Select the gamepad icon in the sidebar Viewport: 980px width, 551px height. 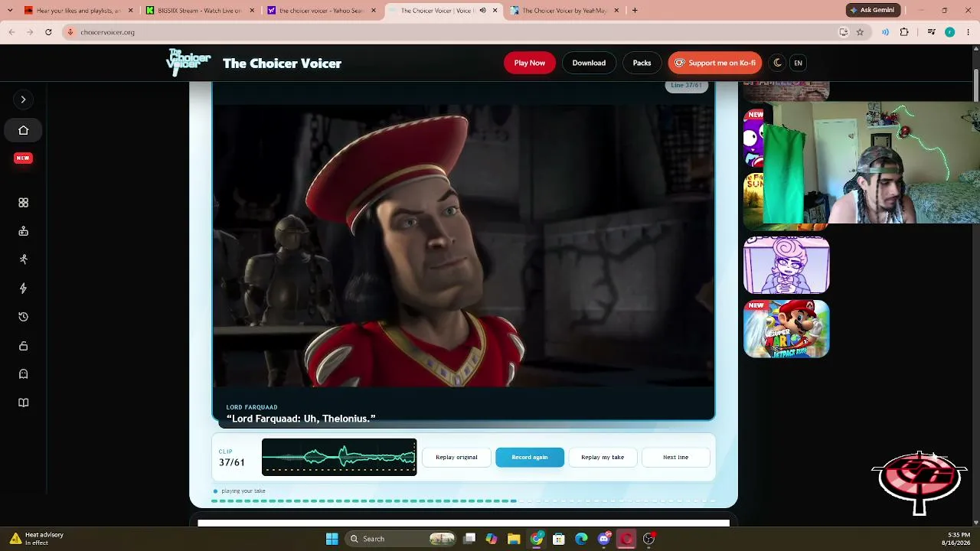coord(23,231)
